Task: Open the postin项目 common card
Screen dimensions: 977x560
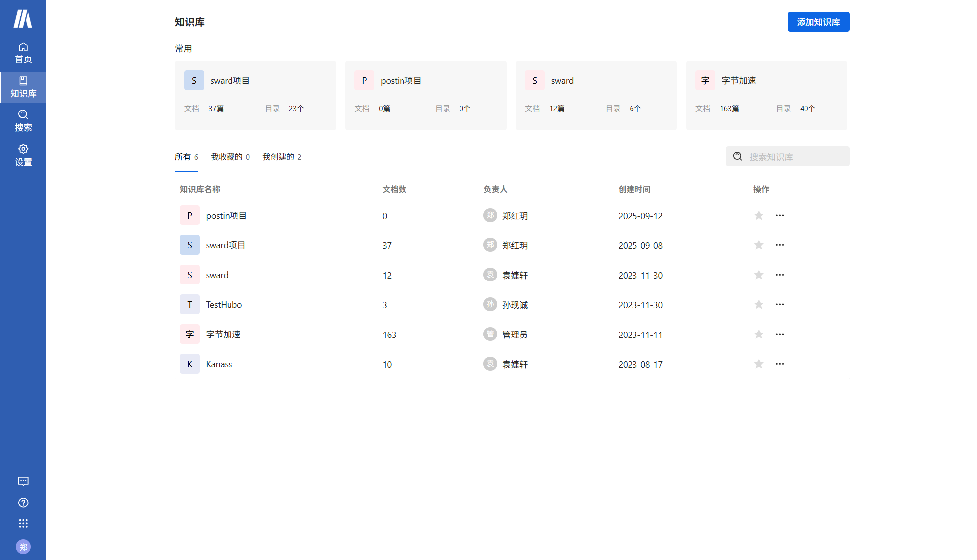Action: tap(426, 96)
